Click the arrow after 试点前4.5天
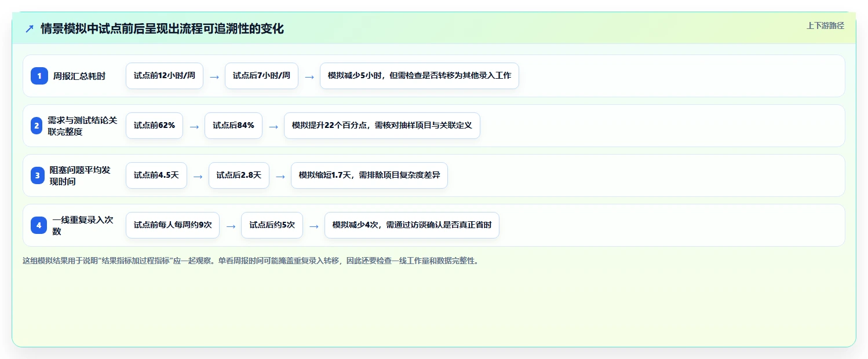Screen dimensions: 868x359 point(198,176)
